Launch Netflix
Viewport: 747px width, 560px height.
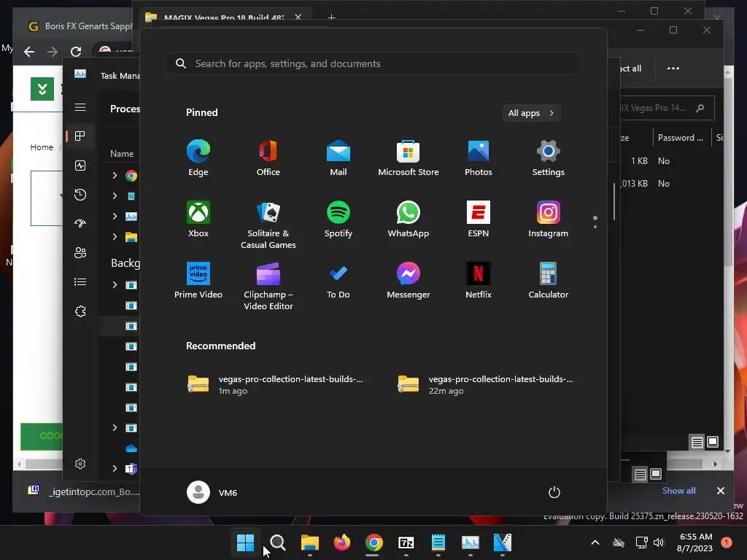pyautogui.click(x=479, y=281)
